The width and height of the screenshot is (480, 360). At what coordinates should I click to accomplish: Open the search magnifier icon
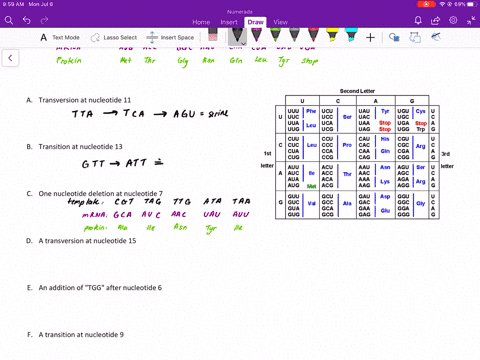pos(9,21)
